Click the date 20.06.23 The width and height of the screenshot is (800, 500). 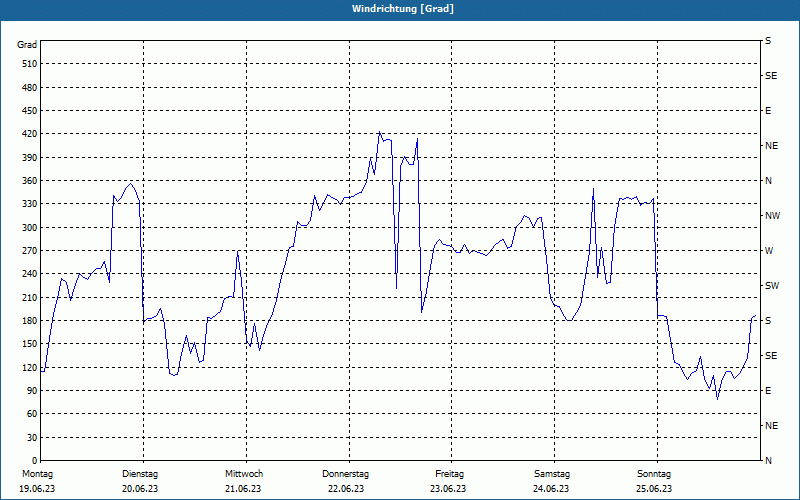(x=140, y=489)
